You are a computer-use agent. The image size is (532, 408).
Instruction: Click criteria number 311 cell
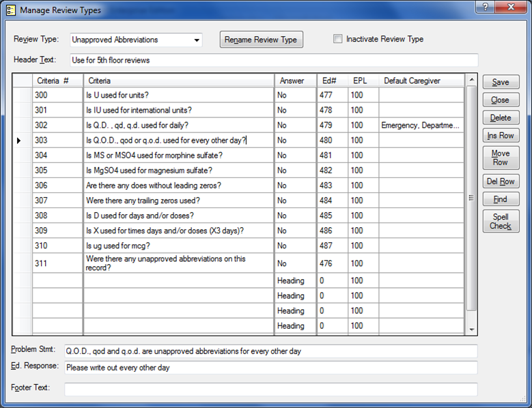[x=57, y=263]
